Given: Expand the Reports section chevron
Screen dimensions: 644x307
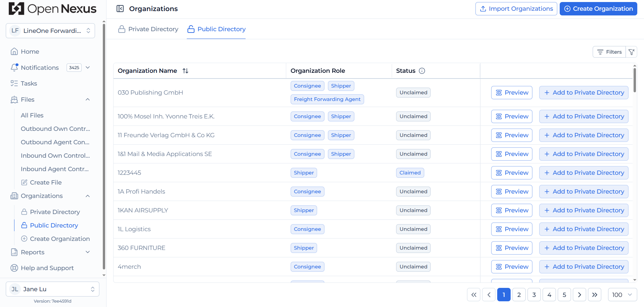Looking at the screenshot, I should tap(88, 252).
